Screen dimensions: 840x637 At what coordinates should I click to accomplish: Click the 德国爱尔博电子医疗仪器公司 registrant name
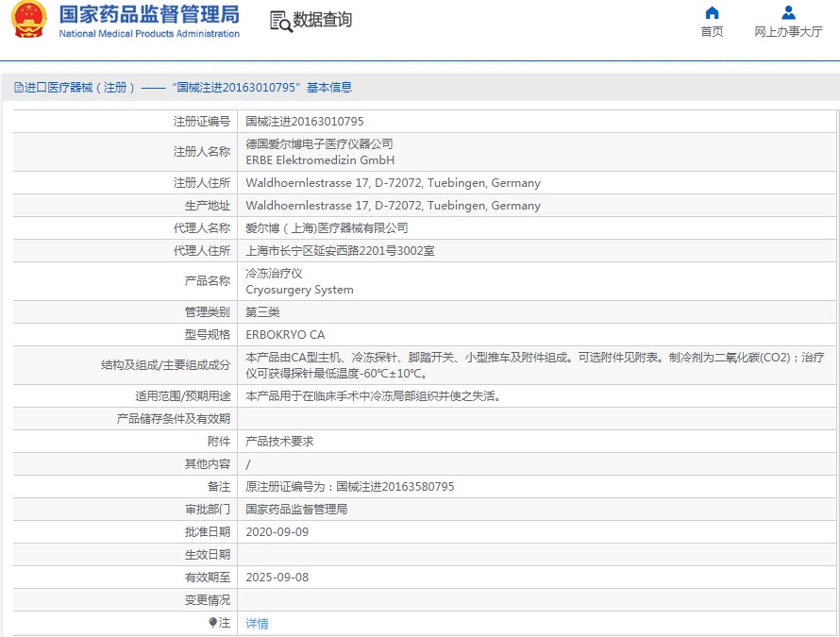pos(319,144)
